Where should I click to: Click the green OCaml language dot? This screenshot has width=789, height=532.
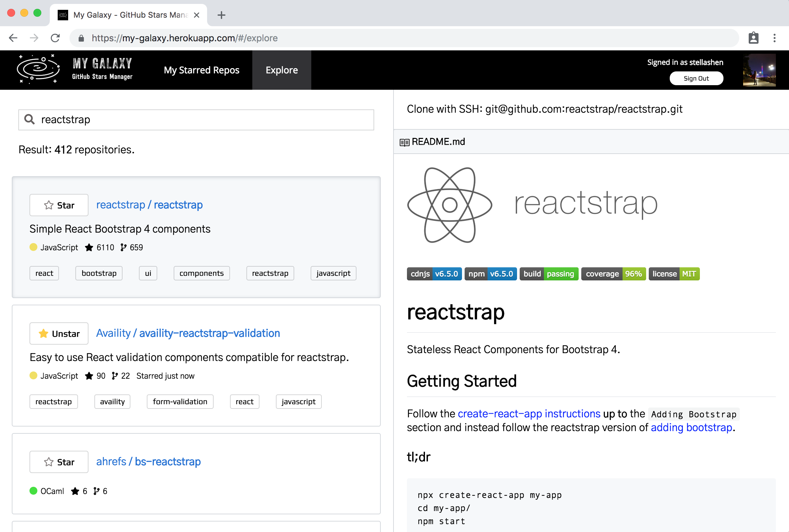pos(33,491)
